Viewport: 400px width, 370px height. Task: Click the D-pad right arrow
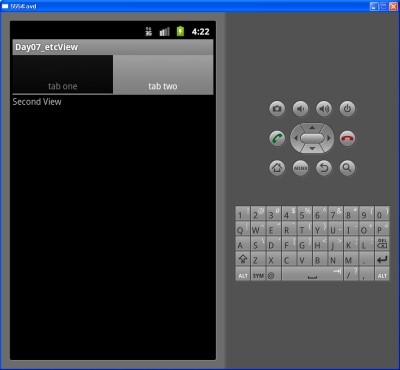329,138
